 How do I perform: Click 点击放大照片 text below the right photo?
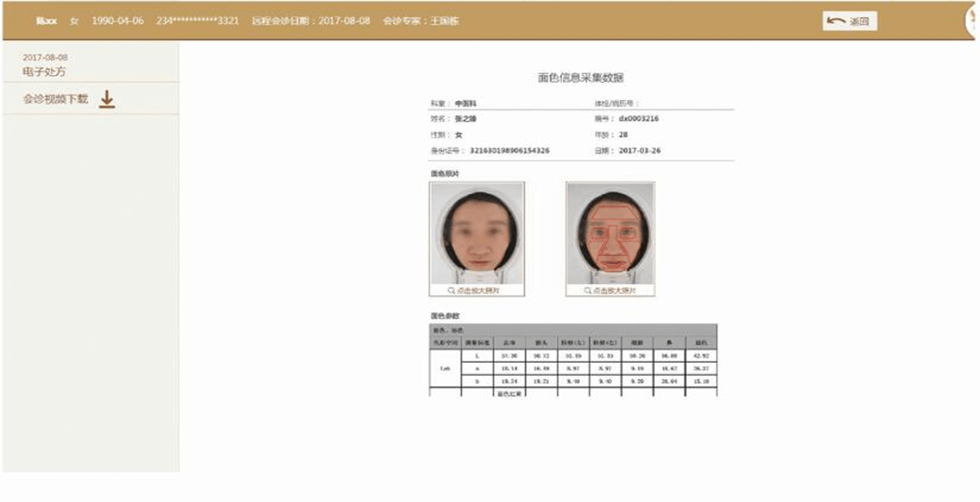click(615, 291)
